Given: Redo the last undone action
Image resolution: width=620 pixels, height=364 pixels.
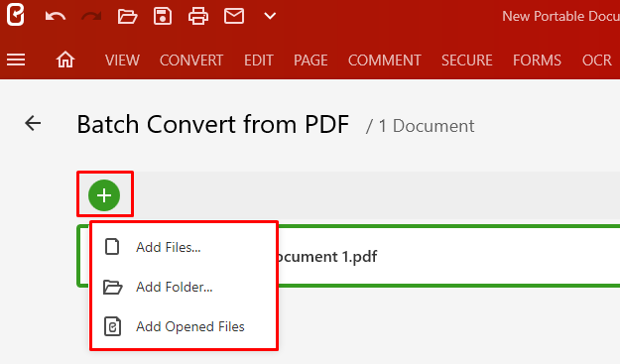Looking at the screenshot, I should (x=91, y=16).
